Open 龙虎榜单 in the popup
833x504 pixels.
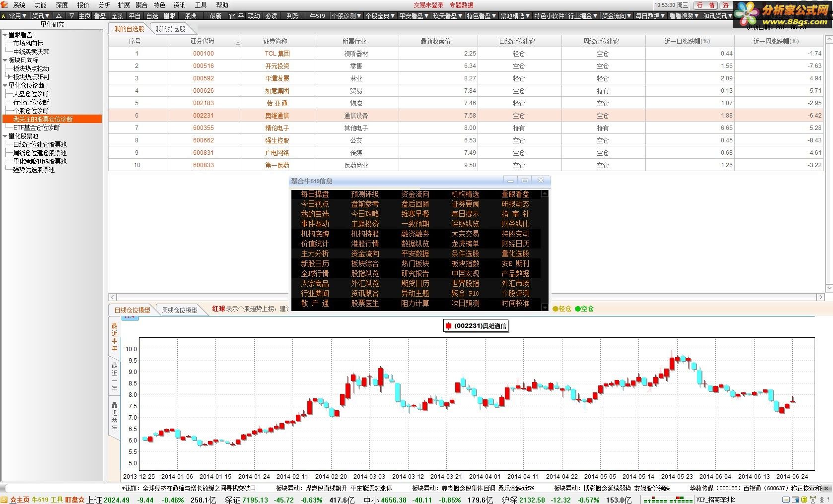coord(465,244)
